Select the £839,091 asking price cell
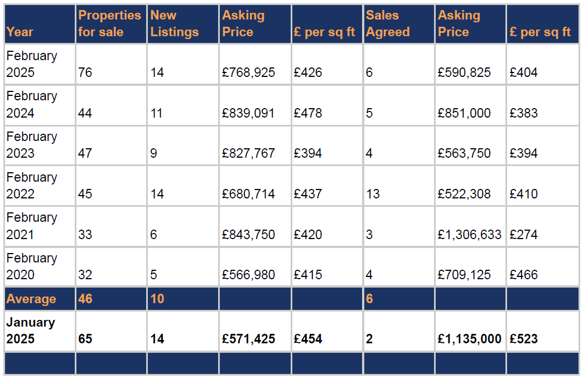 click(x=248, y=113)
